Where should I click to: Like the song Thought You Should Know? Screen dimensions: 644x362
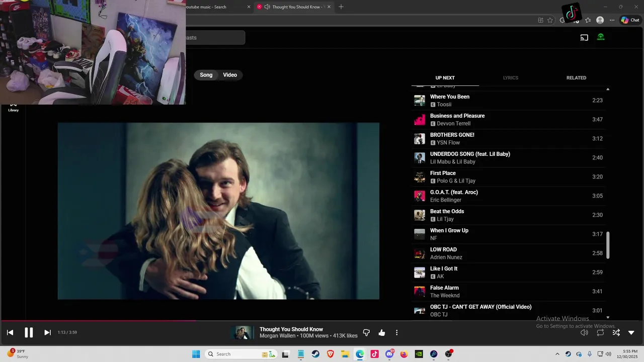coord(382,332)
